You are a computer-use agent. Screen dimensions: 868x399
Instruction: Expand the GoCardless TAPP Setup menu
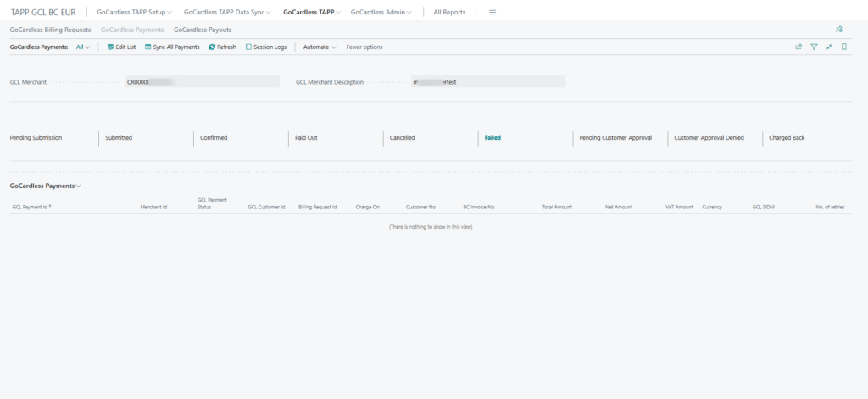pyautogui.click(x=134, y=13)
